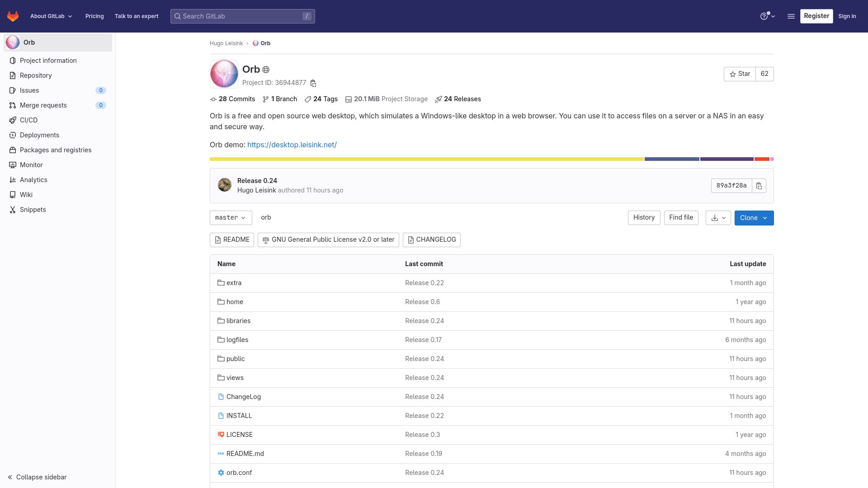Open the download source code dropdown
868x488 pixels.
coord(718,218)
